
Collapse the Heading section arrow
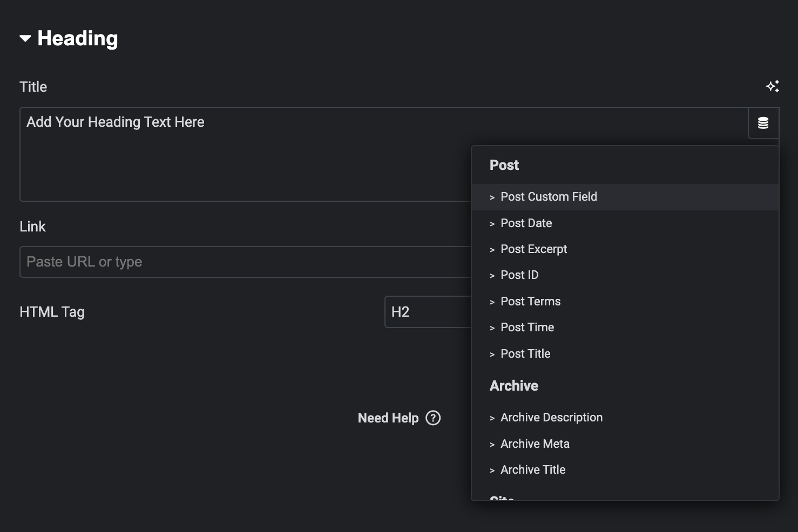pos(25,38)
